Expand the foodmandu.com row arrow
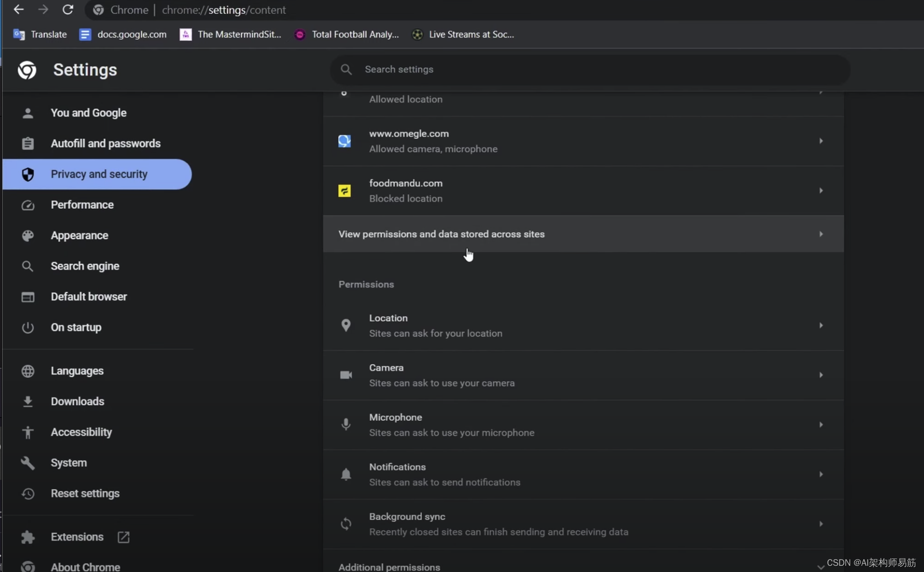The height and width of the screenshot is (572, 924). tap(821, 191)
